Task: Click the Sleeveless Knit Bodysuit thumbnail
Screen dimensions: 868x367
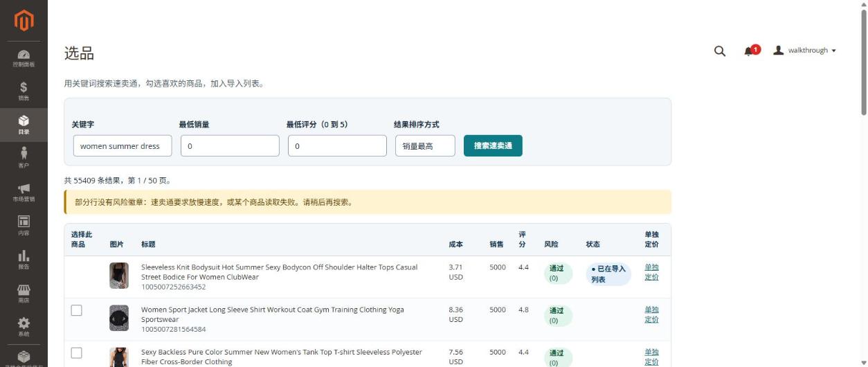Action: [x=119, y=276]
